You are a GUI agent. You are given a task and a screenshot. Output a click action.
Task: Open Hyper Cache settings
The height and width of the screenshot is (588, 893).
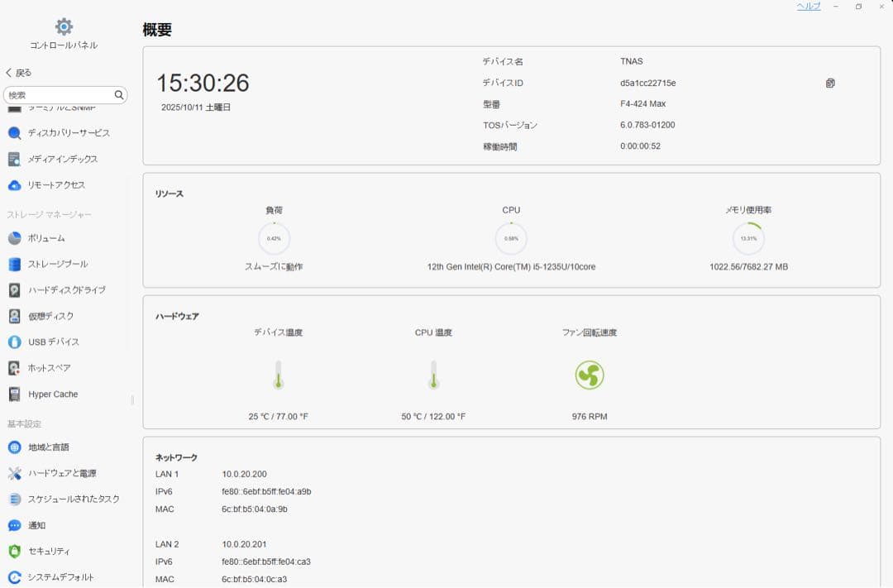click(x=53, y=394)
